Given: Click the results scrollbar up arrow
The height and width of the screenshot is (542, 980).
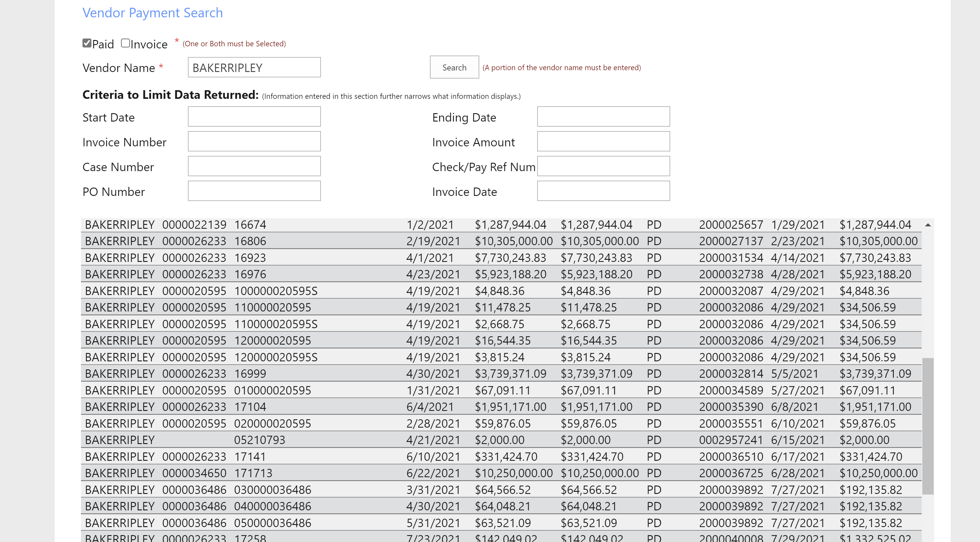Looking at the screenshot, I should [927, 225].
